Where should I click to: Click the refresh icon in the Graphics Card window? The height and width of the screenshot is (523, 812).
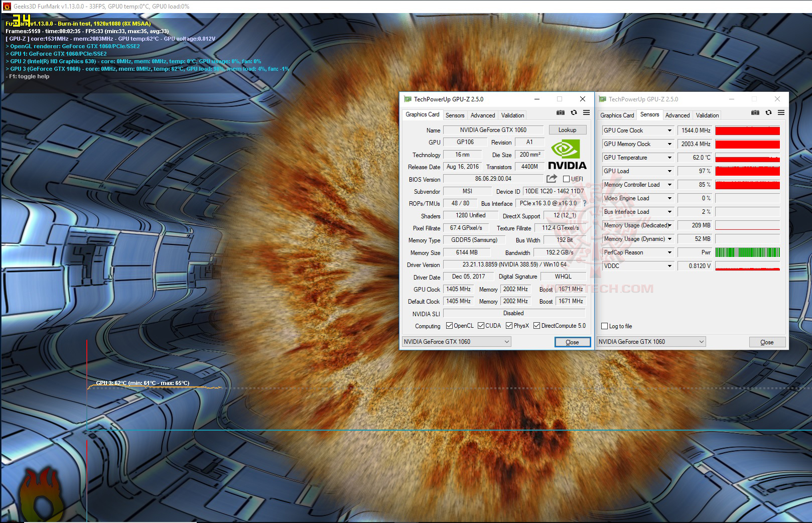pyautogui.click(x=574, y=113)
